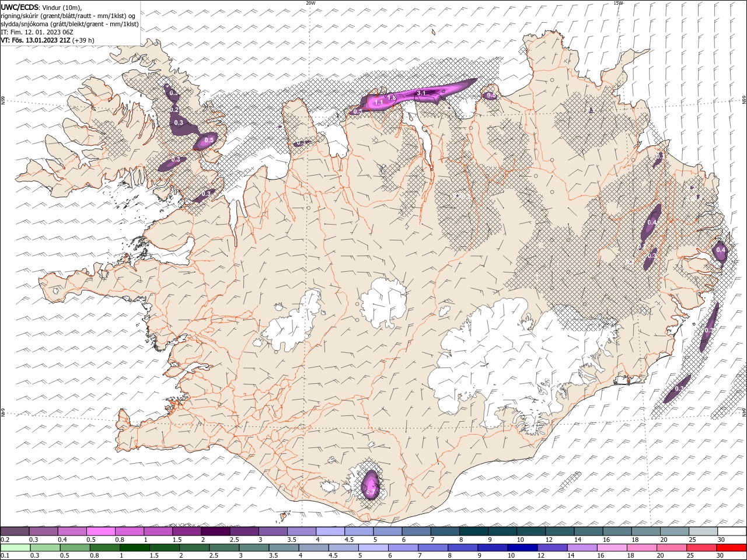Click the bright pink 0.5 snow scale swatch
The image size is (747, 560).
(100, 531)
